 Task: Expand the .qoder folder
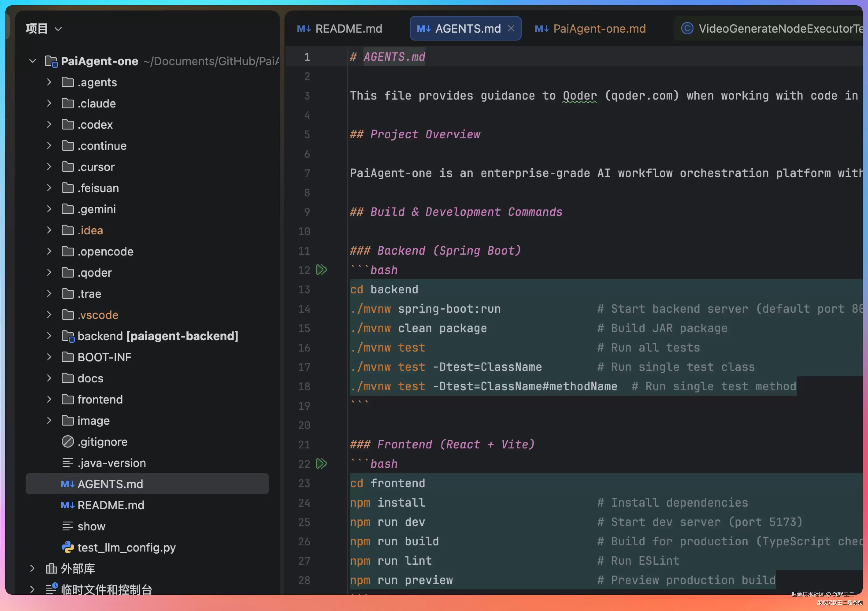[49, 272]
